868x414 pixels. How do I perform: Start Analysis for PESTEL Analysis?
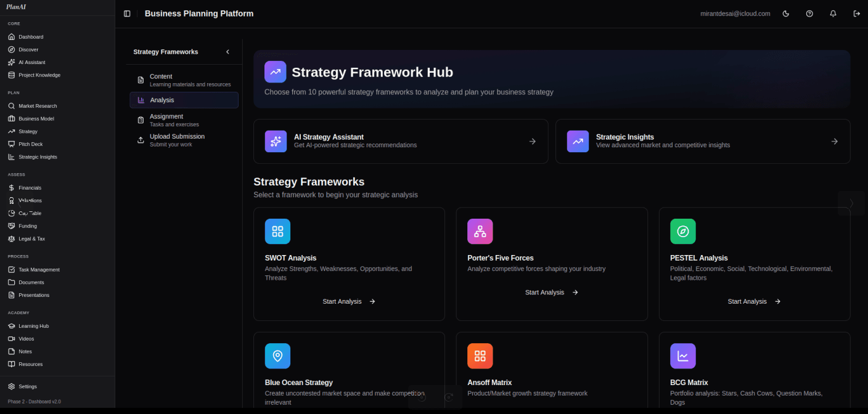(753, 301)
